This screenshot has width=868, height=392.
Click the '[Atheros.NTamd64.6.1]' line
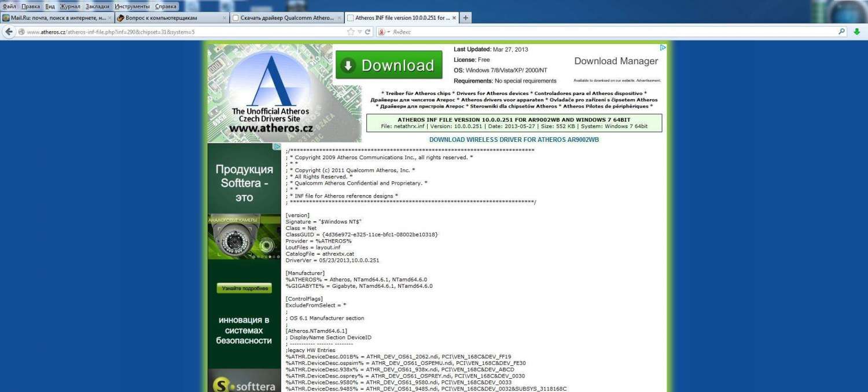coord(317,331)
